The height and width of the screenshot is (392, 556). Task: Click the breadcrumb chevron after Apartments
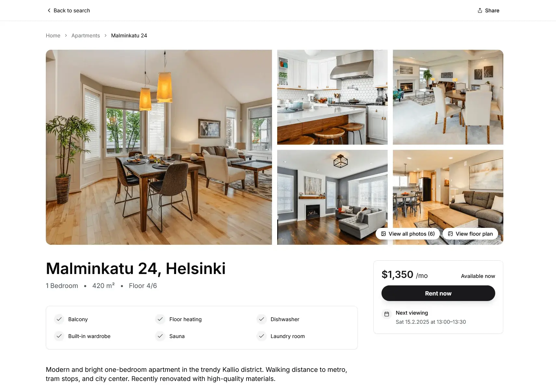pyautogui.click(x=106, y=35)
